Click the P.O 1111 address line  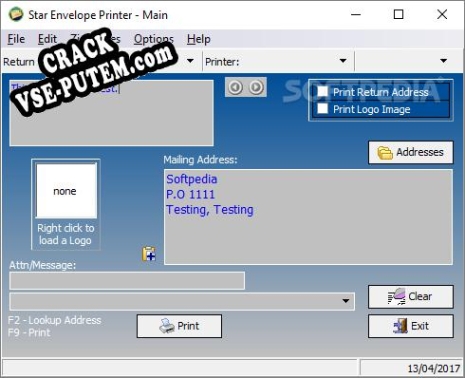pos(191,195)
